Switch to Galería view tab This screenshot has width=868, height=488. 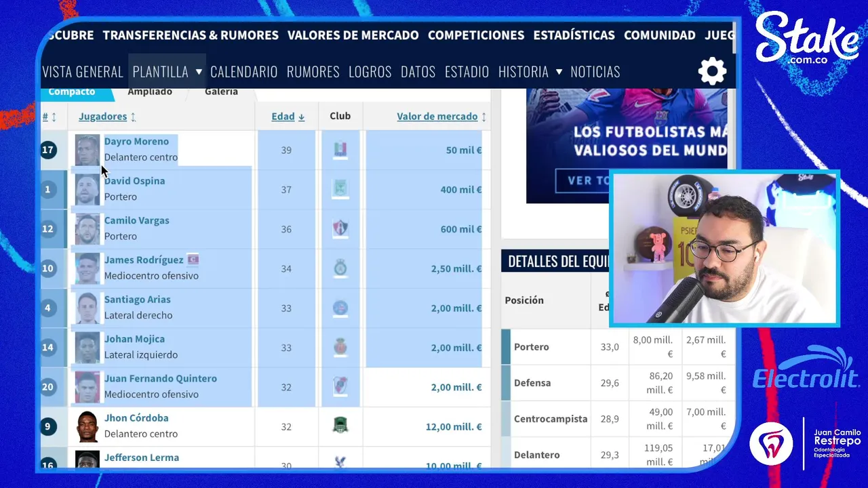pos(221,91)
